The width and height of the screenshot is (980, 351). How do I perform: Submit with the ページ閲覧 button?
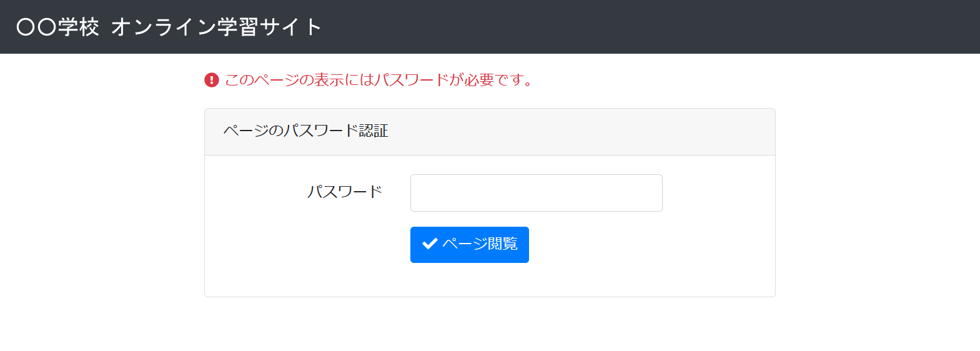coord(470,245)
